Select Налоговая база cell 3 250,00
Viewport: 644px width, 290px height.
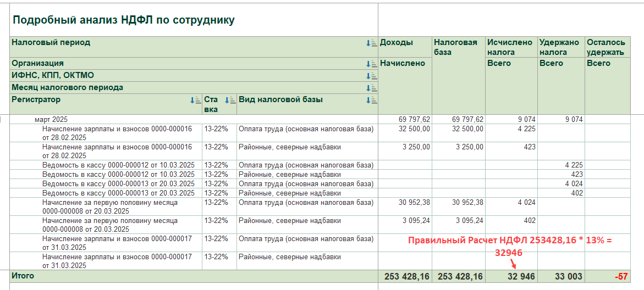point(470,147)
